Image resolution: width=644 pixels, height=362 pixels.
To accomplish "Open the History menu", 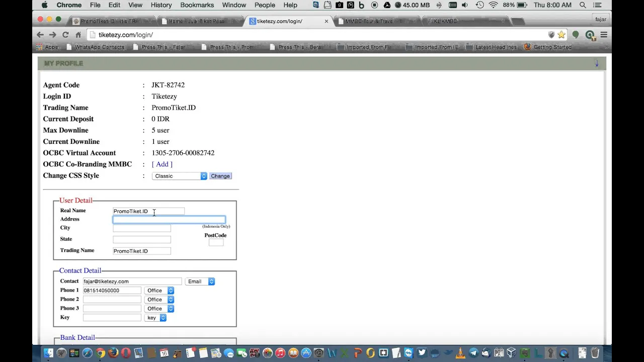I will [161, 5].
